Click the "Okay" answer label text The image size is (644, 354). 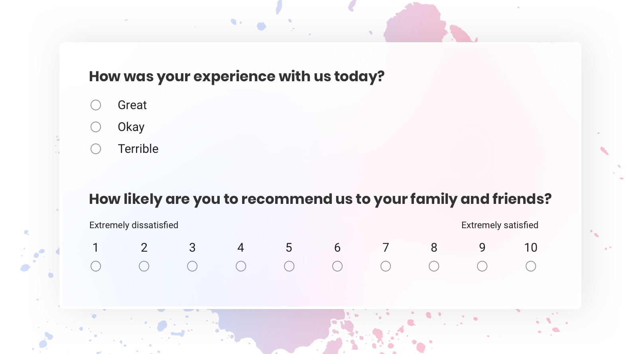(x=131, y=127)
